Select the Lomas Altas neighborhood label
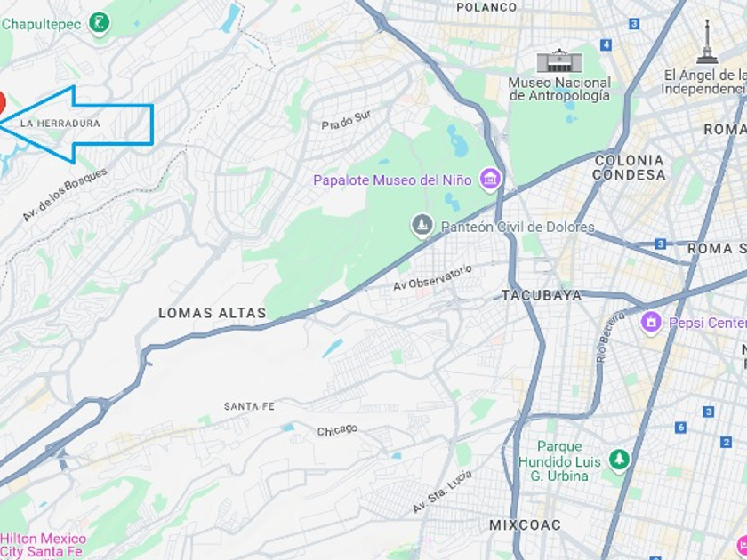This screenshot has height=560, width=747. coord(212,313)
